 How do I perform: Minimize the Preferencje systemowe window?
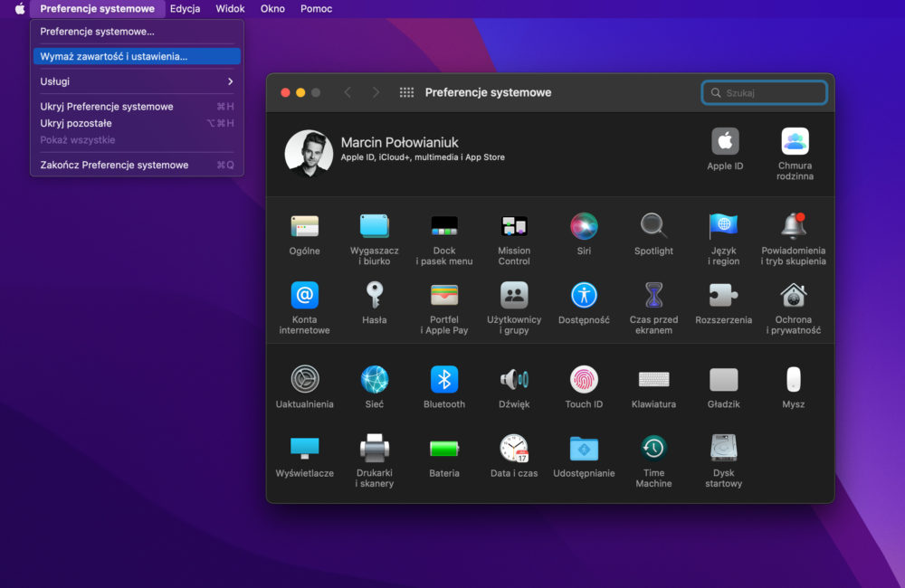pos(300,92)
